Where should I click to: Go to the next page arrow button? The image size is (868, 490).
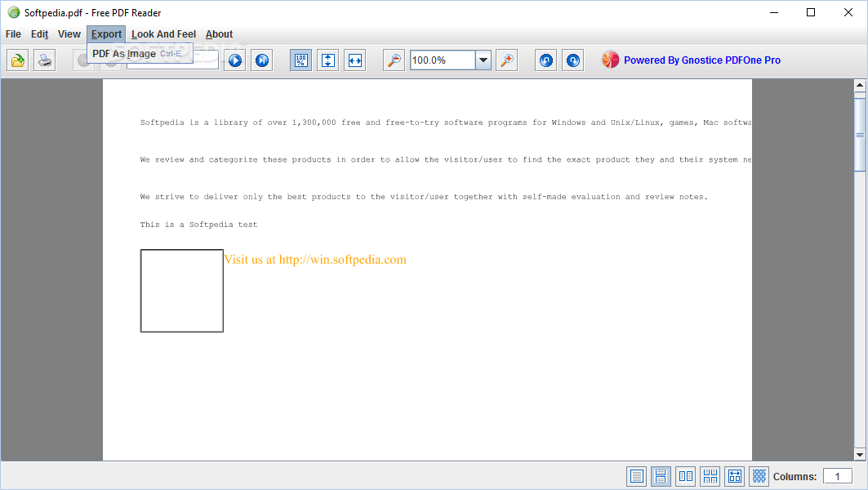tap(235, 60)
